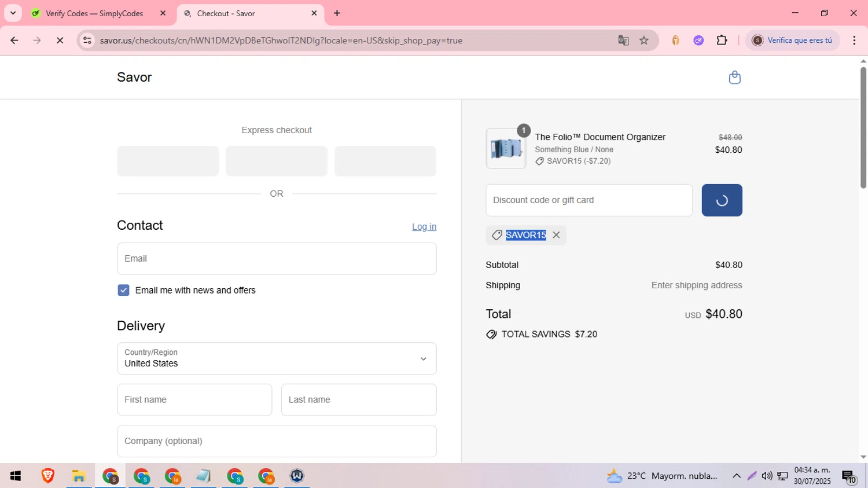The width and height of the screenshot is (868, 488).
Task: Switch to Verify Codes — SimplyCodes tab
Action: (x=94, y=13)
